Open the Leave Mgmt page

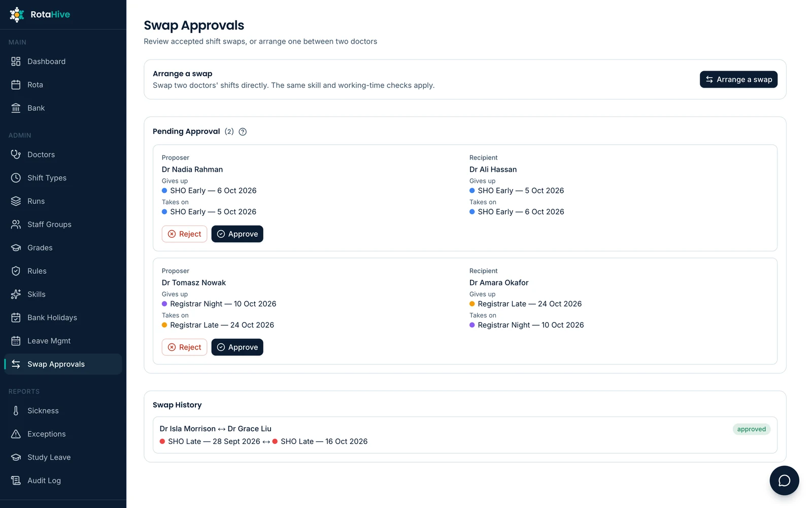(63, 341)
